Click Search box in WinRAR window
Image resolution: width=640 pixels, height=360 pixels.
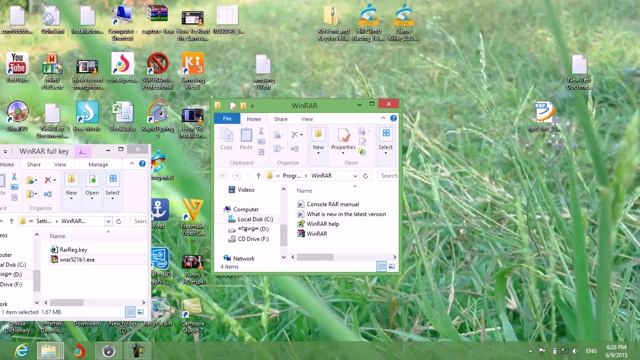click(x=388, y=176)
